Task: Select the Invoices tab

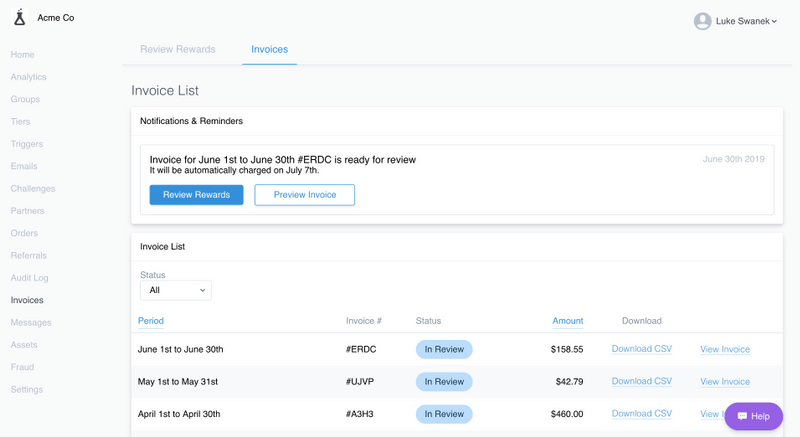Action: [269, 49]
